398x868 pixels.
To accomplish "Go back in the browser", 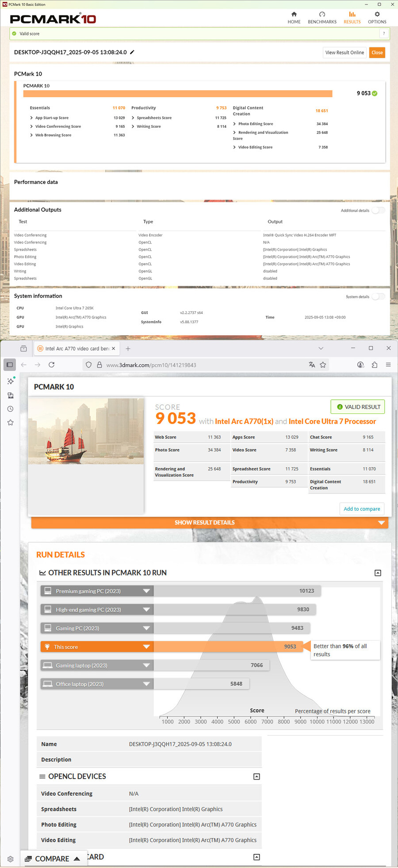I will tap(23, 365).
